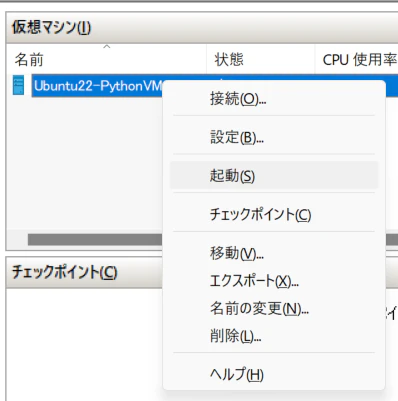Image resolution: width=398 pixels, height=401 pixels.
Task: Click the 仮想マシン(I) panel header
Action: 202,28
